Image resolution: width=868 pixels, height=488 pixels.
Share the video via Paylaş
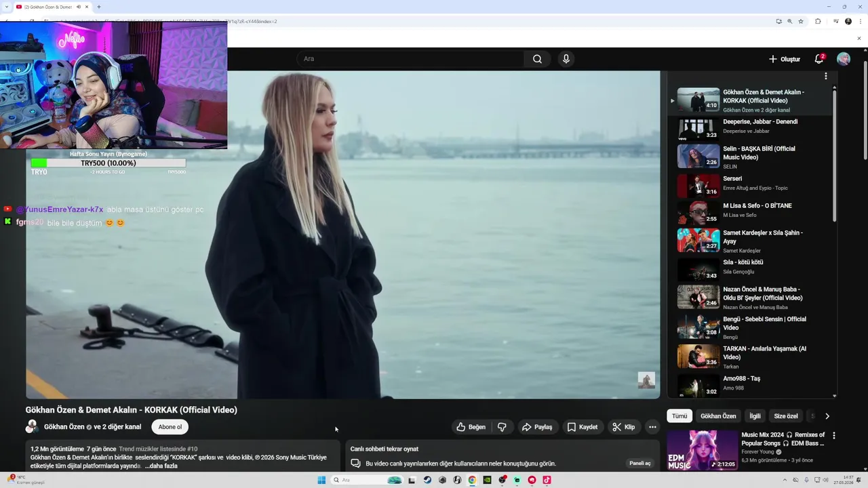[x=537, y=427]
